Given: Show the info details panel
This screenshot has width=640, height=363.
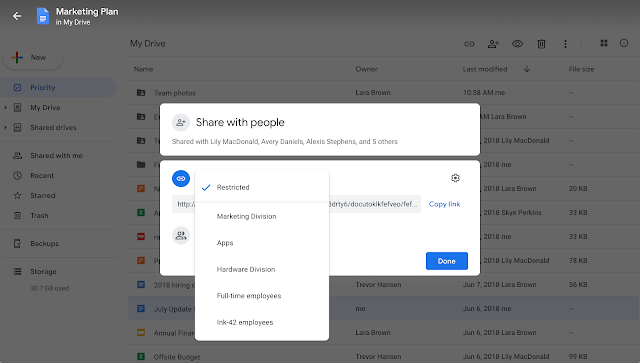Looking at the screenshot, I should coord(624,43).
